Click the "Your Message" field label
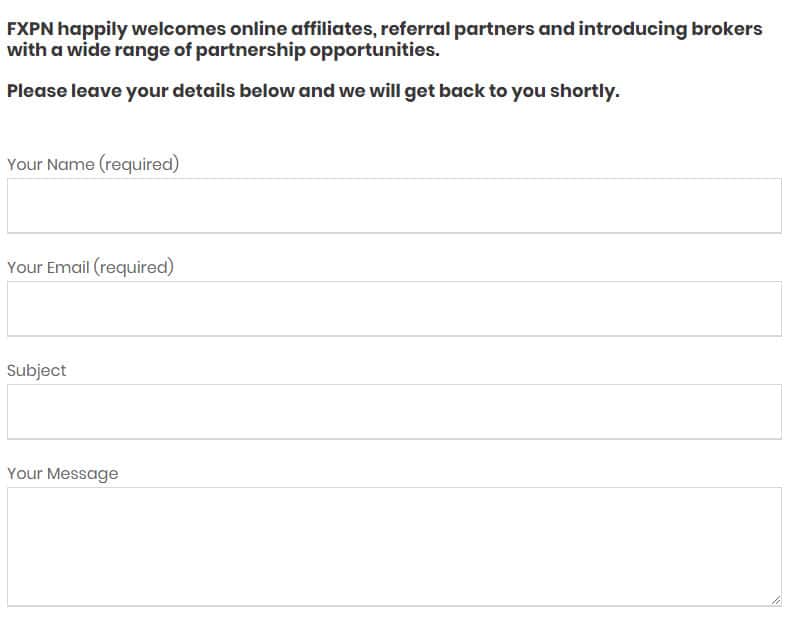 pos(62,473)
